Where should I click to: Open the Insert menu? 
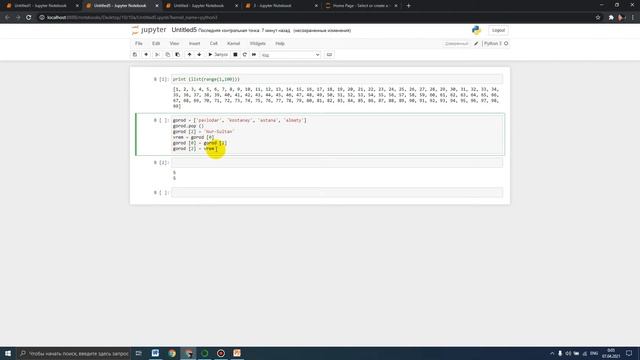coord(194,43)
